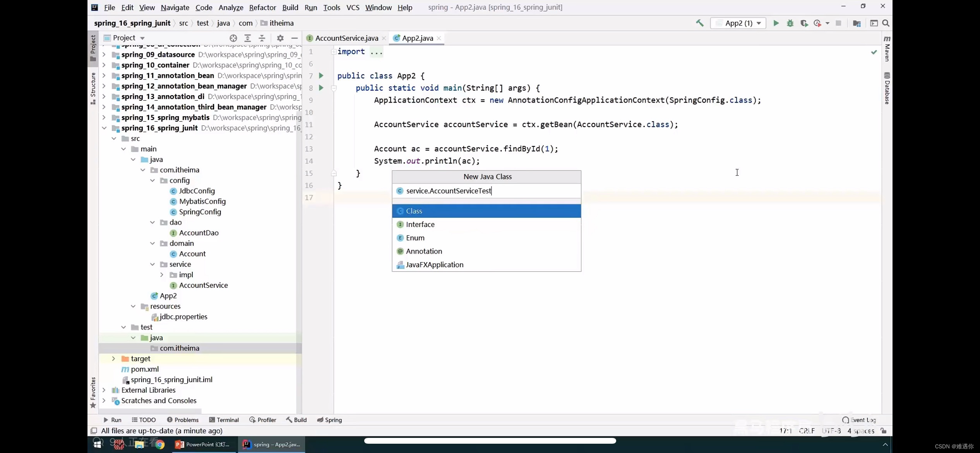Click the Build project hammer icon
980x453 pixels.
699,23
